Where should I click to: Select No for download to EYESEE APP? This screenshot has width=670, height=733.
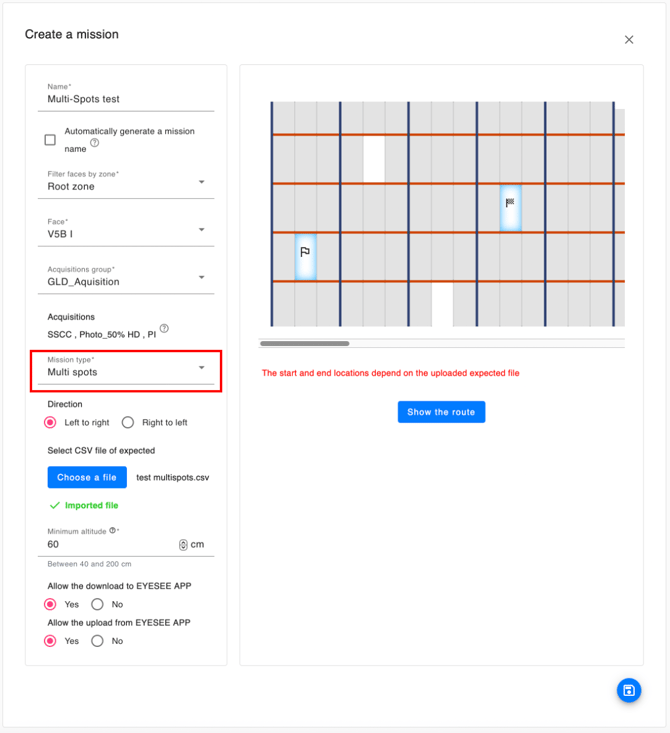click(97, 604)
